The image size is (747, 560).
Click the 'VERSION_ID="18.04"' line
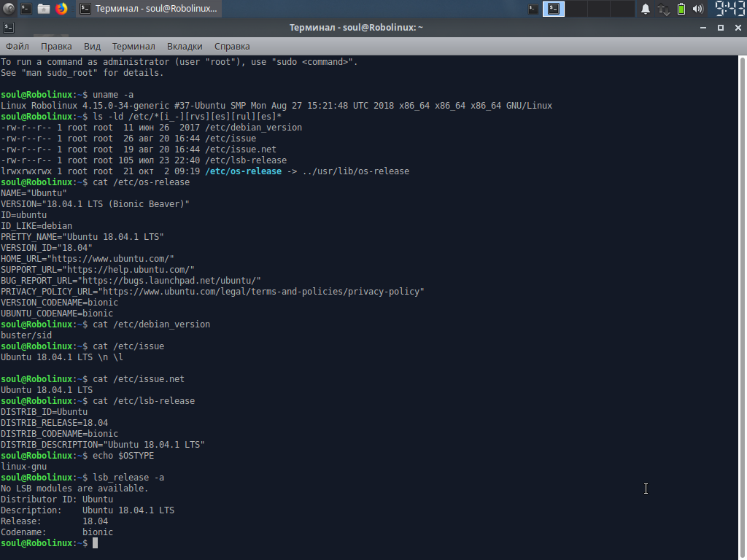pos(47,248)
